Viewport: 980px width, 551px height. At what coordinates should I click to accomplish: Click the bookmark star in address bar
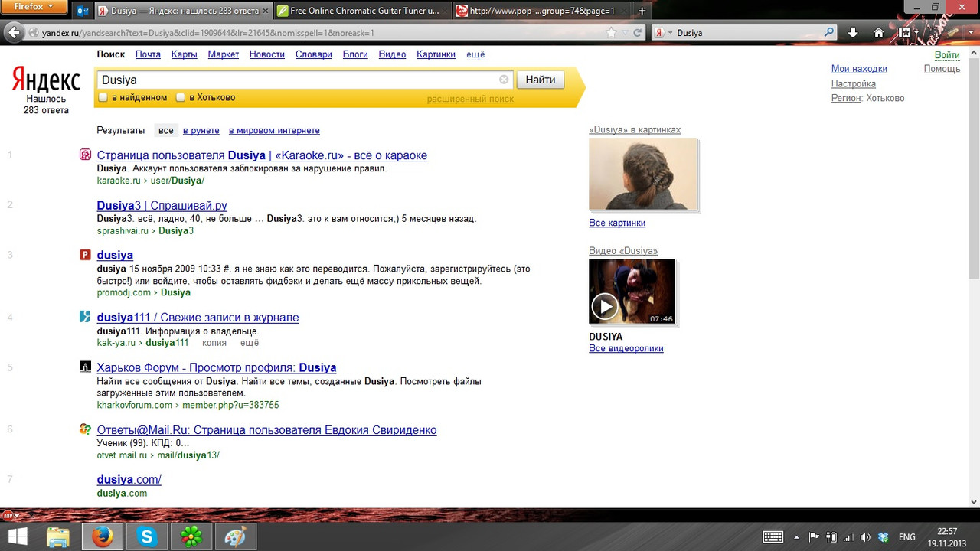tap(611, 33)
